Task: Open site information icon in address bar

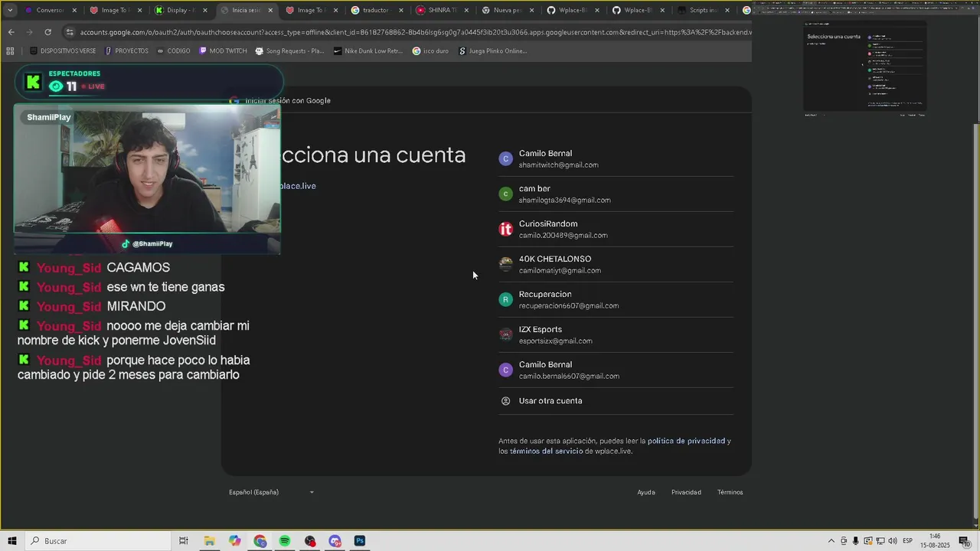Action: 70,32
